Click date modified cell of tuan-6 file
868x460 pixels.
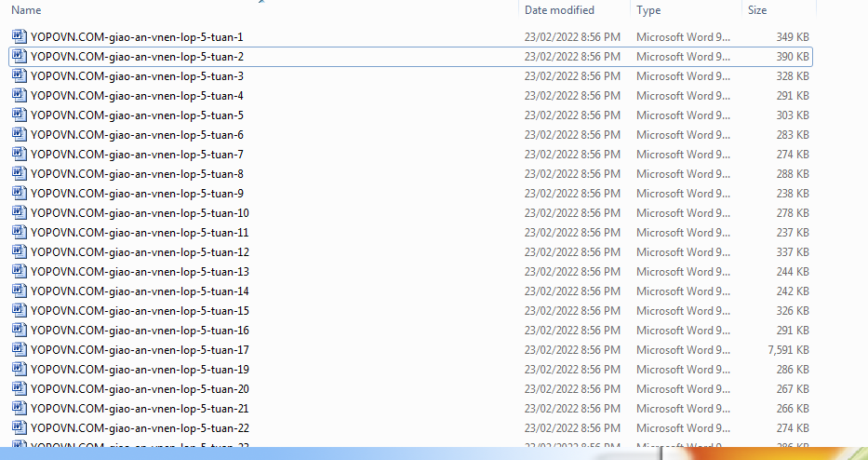(x=572, y=134)
